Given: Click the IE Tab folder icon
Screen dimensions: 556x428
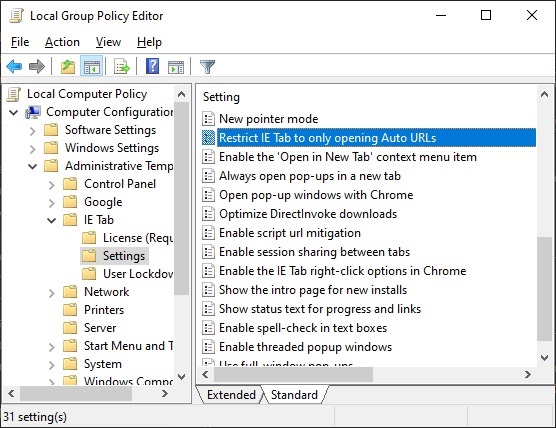Looking at the screenshot, I should point(70,220).
